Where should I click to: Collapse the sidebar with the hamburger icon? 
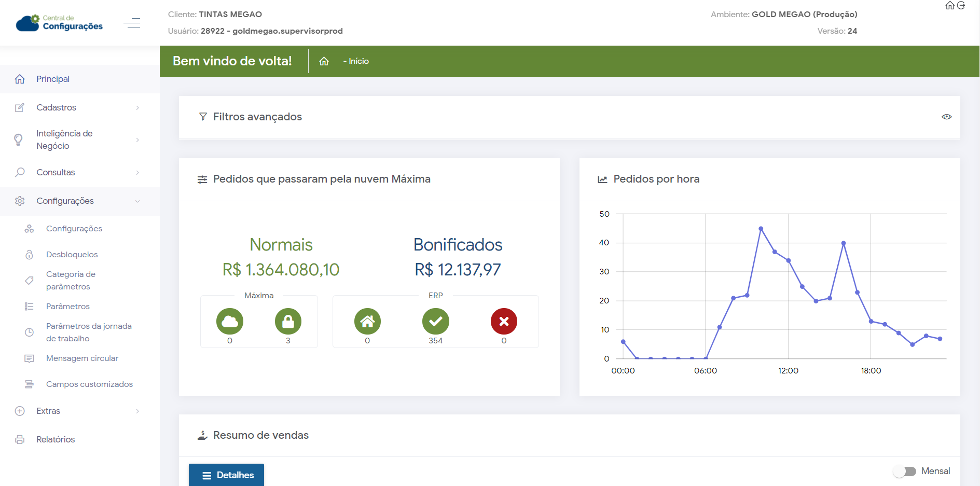[x=132, y=23]
